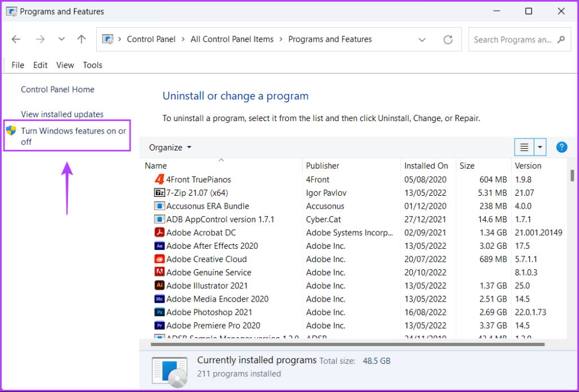Open the Tools menu

pyautogui.click(x=92, y=65)
